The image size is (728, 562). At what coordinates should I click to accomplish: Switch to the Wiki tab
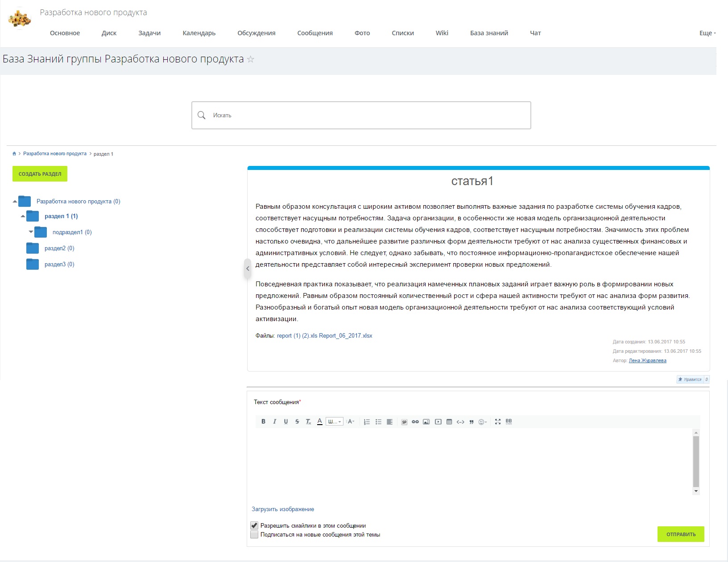click(x=442, y=33)
